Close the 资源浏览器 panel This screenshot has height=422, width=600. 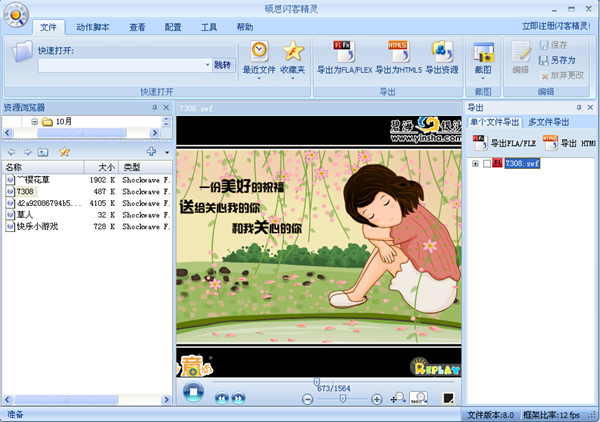(x=166, y=108)
